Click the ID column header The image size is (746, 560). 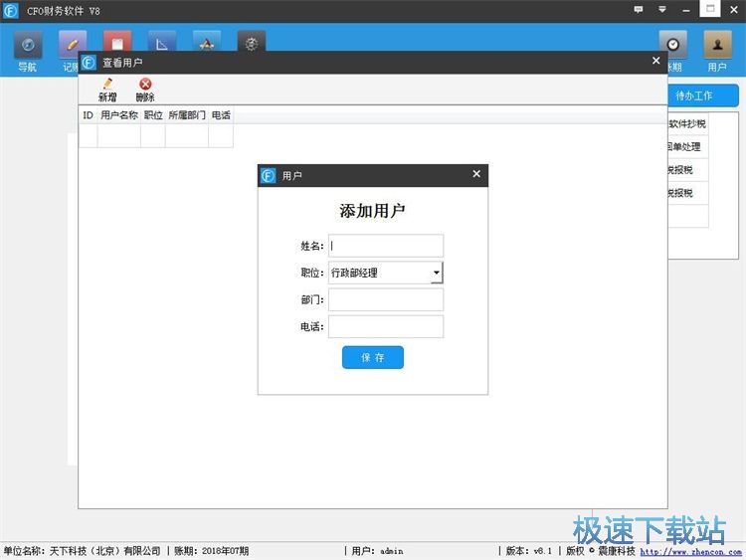point(88,115)
